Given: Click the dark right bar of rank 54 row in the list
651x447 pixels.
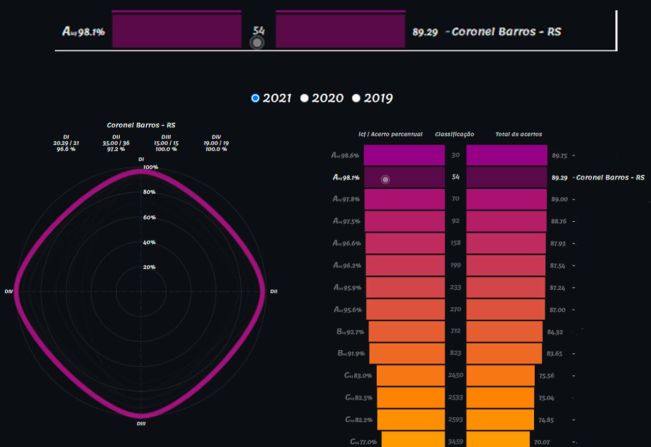Looking at the screenshot, I should coord(507,177).
